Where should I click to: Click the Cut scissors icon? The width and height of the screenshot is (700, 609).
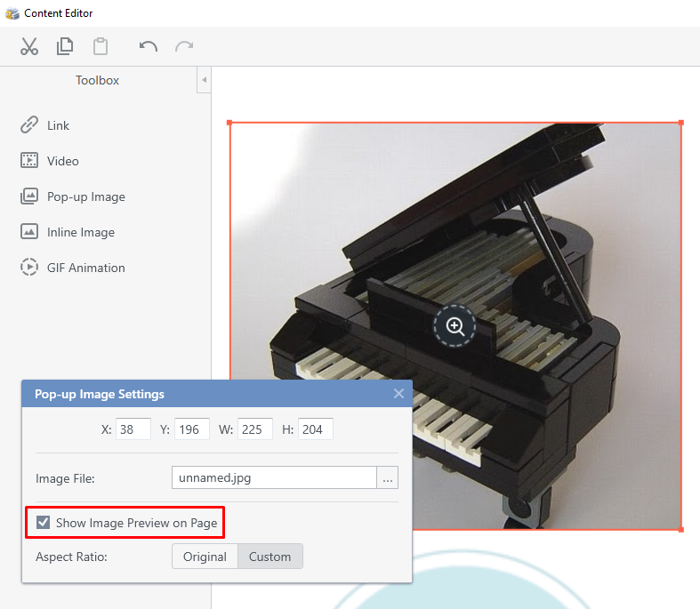[x=29, y=46]
